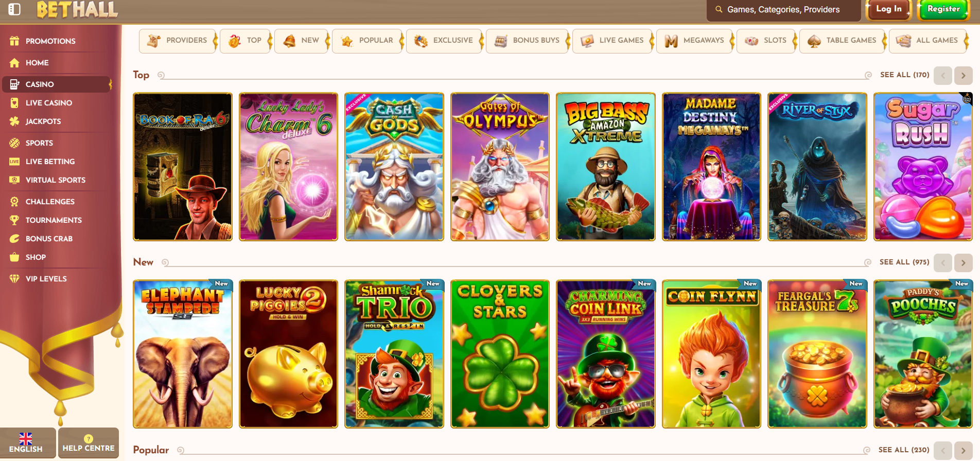
Task: Click See All (975) for New
Action: tap(904, 262)
